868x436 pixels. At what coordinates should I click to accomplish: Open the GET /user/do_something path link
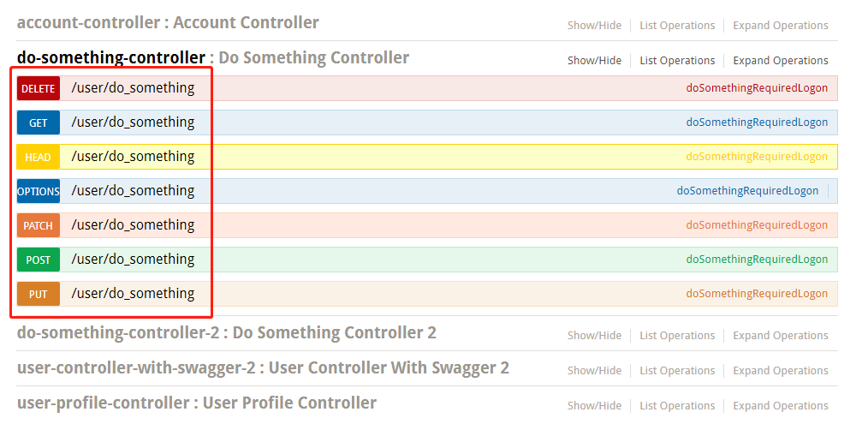point(133,122)
